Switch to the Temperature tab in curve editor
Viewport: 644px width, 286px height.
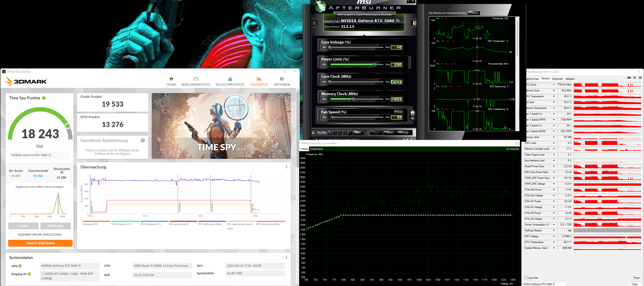[x=316, y=149]
